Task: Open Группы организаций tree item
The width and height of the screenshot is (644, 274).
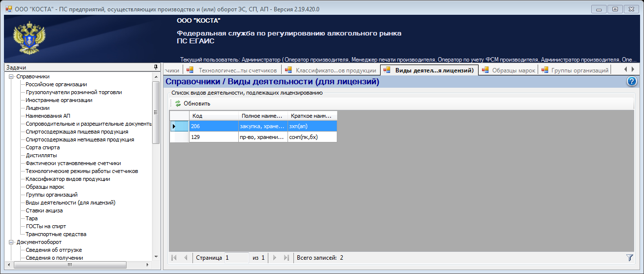Action: 52,195
